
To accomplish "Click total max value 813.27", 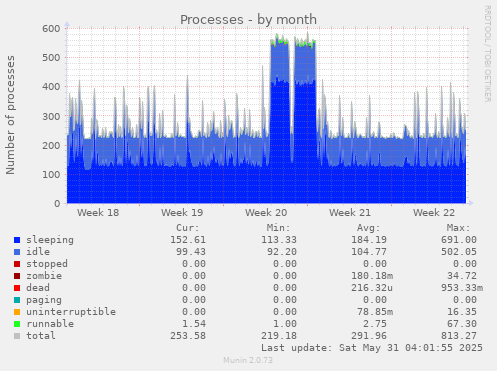I will (459, 336).
